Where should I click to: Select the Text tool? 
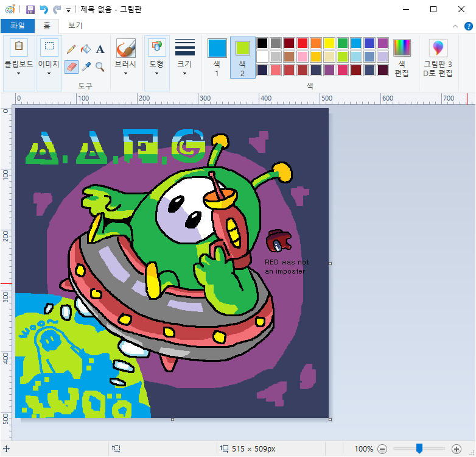tap(100, 49)
